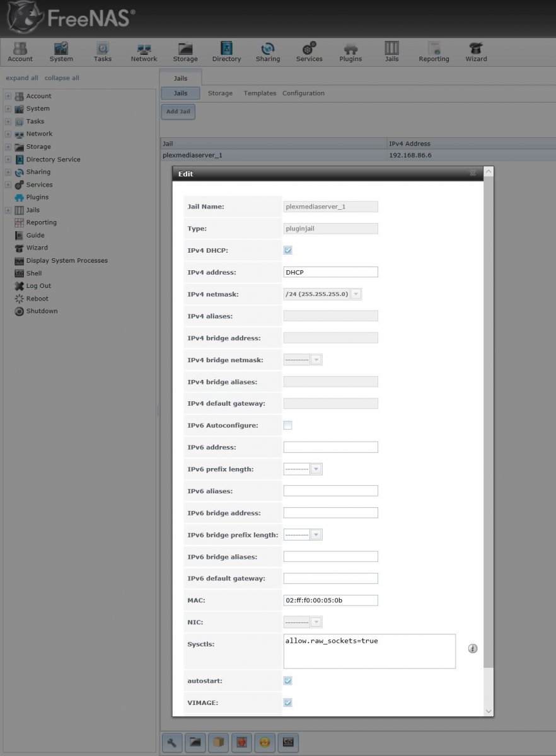Click the dialog scrollbar down arrow

point(489,711)
